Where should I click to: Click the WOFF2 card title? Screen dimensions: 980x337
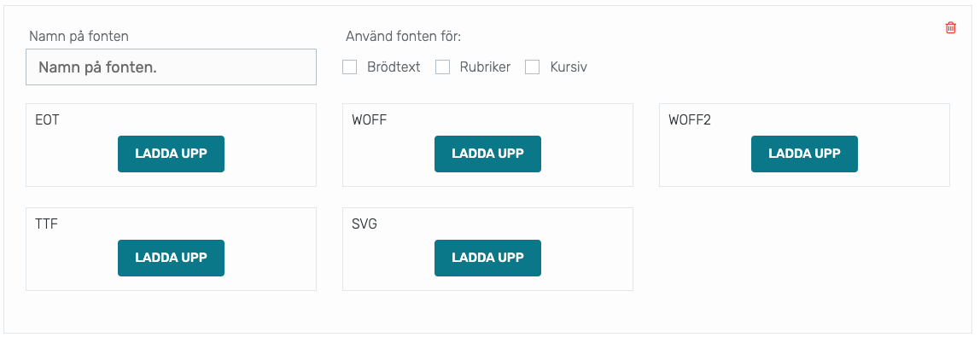point(690,119)
